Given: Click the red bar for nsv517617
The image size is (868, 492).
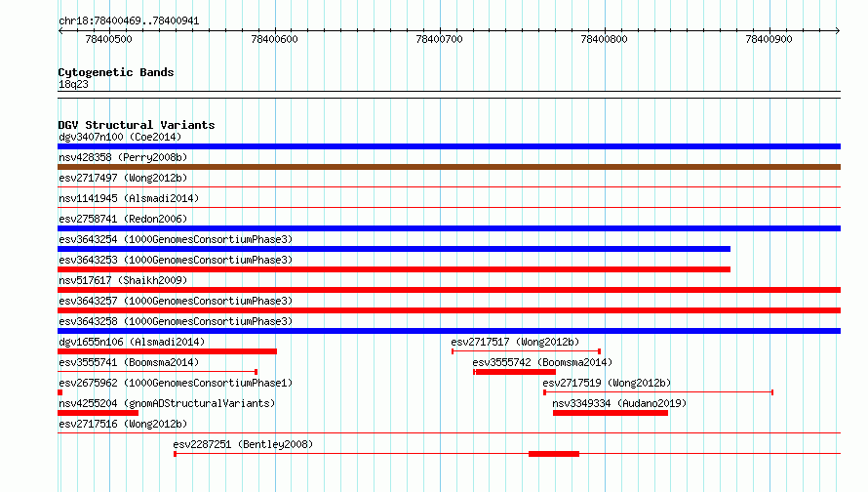Looking at the screenshot, I should coord(449,290).
